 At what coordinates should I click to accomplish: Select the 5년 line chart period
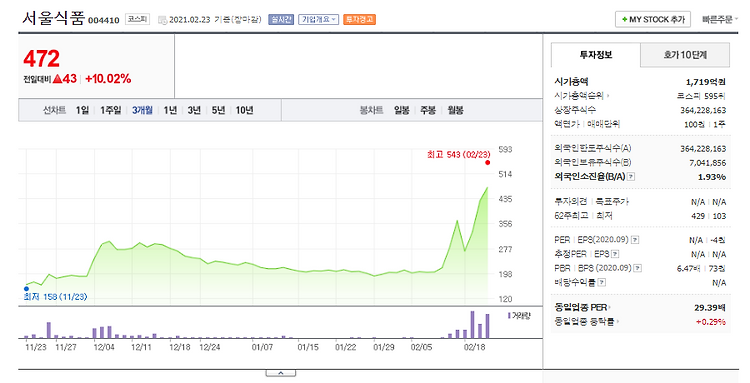[x=218, y=110]
